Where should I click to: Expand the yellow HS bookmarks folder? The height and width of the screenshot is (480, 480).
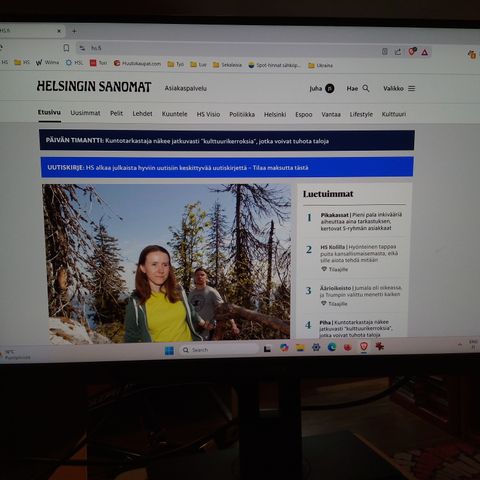coord(22,62)
